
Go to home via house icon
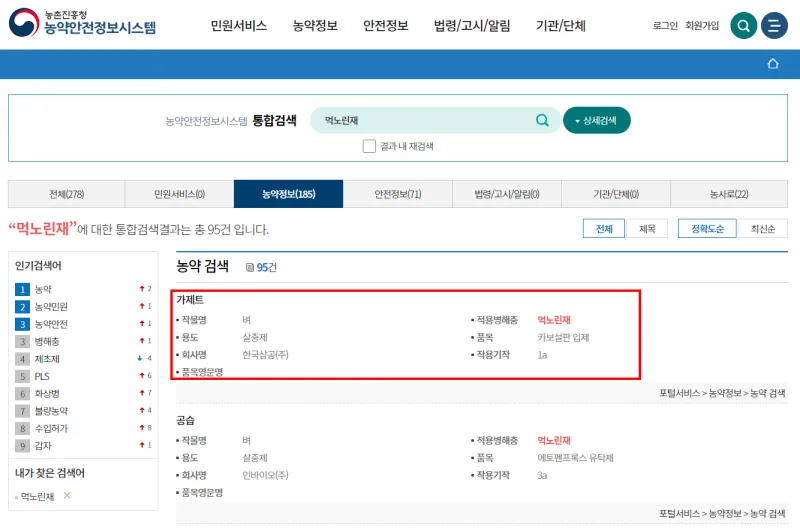(772, 64)
